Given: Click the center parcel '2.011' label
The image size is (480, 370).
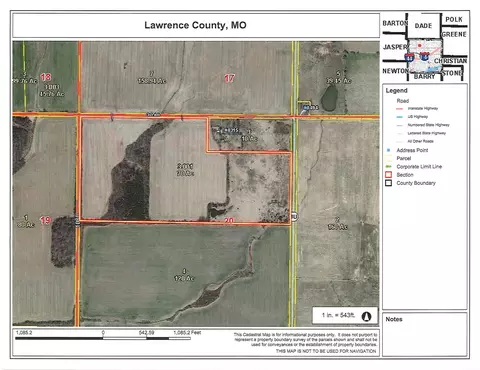Looking at the screenshot, I should pyautogui.click(x=185, y=166).
